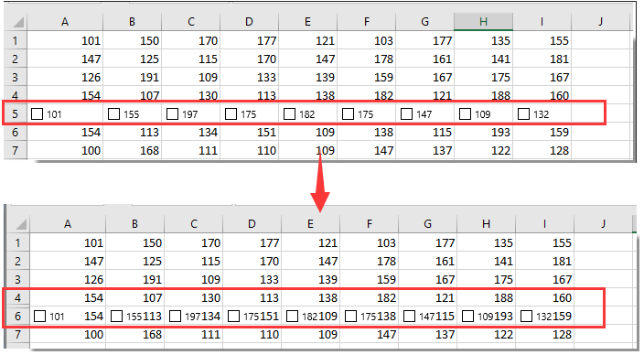The image size is (644, 355).
Task: Select column D header in lower sheet
Action: pyautogui.click(x=252, y=224)
